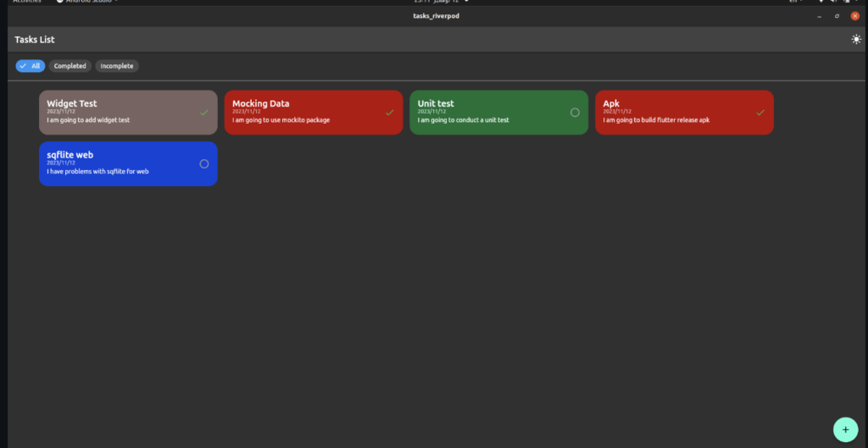This screenshot has height=448, width=868.
Task: Open the sqflite web task title
Action: coord(70,155)
